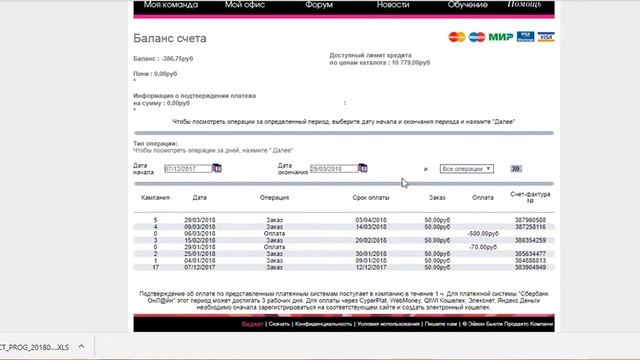Open the end date calendar picker
The image size is (640, 360).
pos(362,168)
